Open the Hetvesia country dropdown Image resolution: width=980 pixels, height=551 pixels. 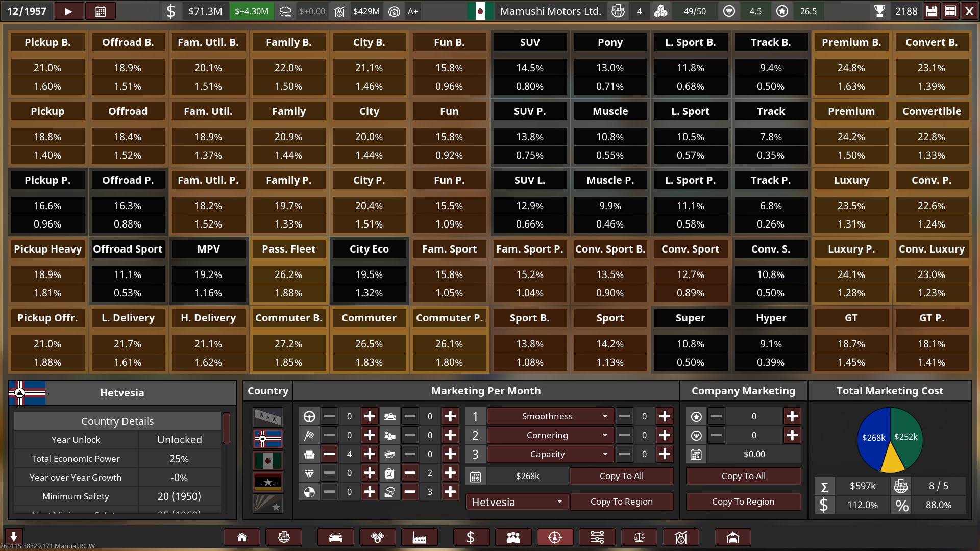517,502
